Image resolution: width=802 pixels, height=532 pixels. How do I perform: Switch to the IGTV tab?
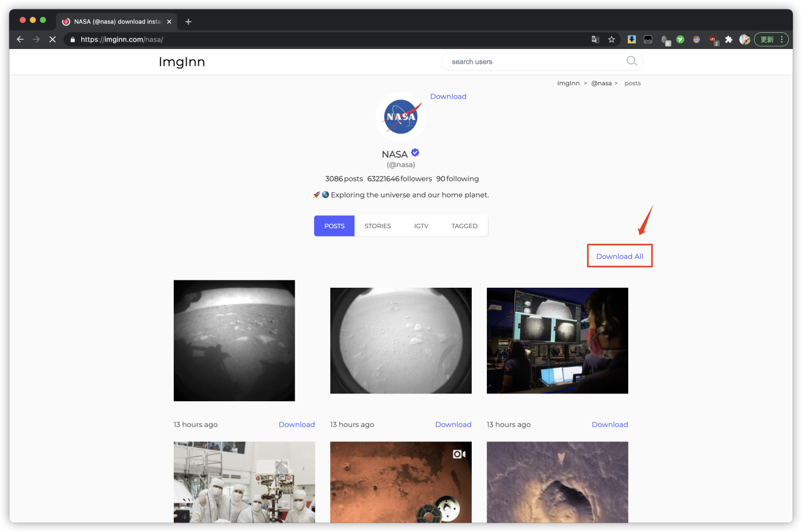[421, 226]
